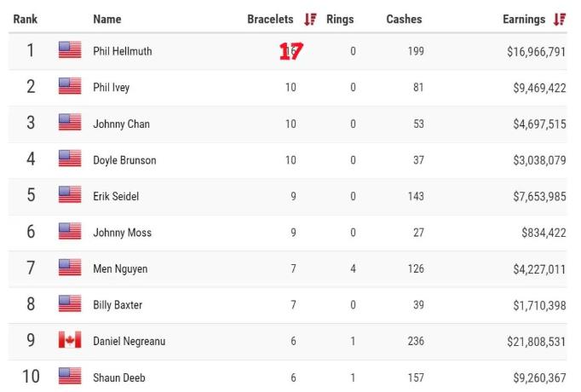Viewport: 581px width, 392px height.
Task: Sort the table by Cashes column
Action: (x=402, y=20)
